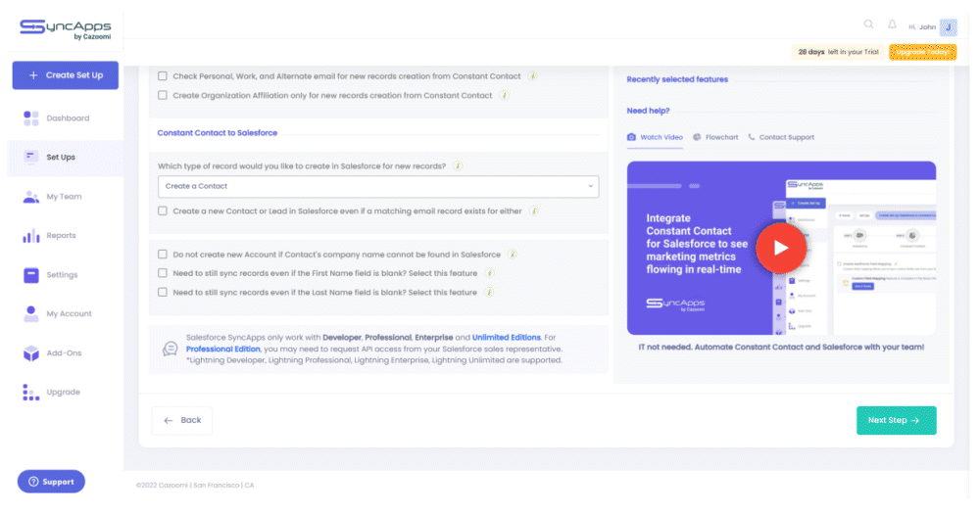Click the Constant Contact to Salesforce heading
The image size is (980, 514).
click(217, 133)
